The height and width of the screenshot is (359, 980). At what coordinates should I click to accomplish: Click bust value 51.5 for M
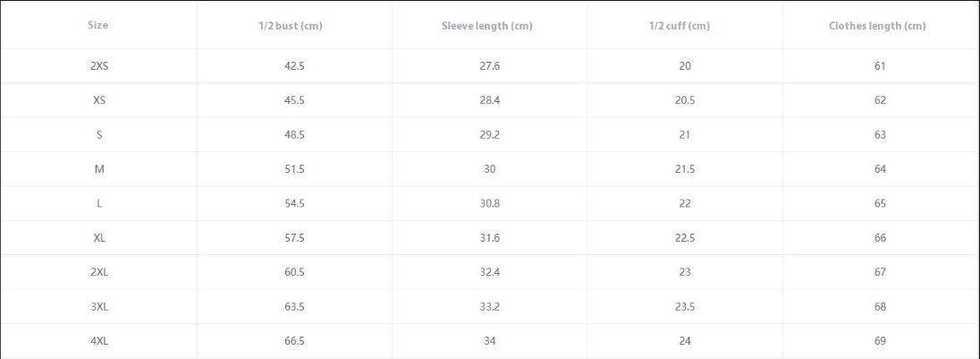coord(294,169)
